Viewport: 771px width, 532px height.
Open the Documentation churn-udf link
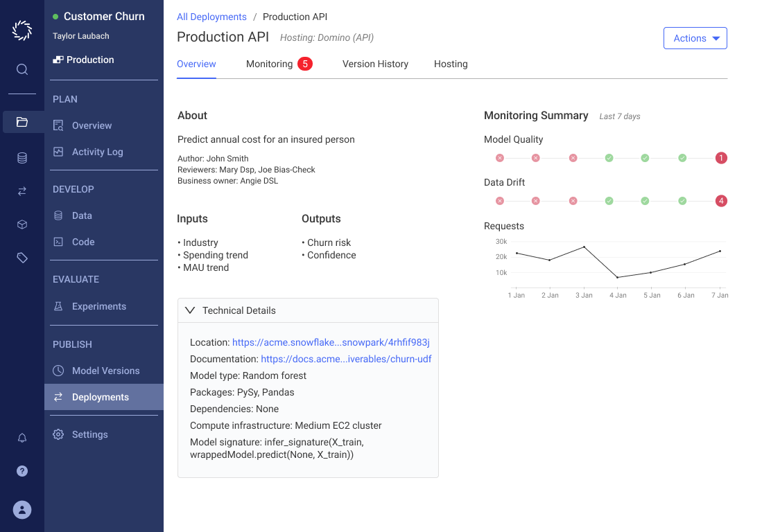[346, 359]
